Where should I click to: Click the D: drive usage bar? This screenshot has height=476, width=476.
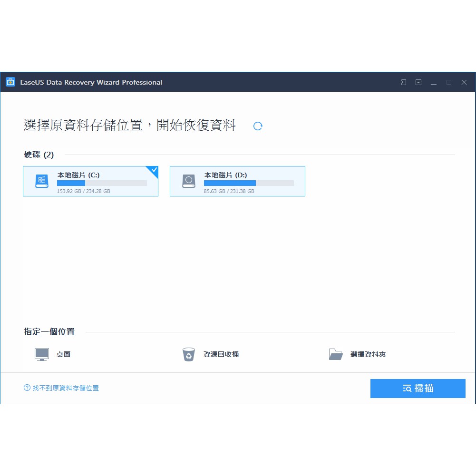click(249, 183)
